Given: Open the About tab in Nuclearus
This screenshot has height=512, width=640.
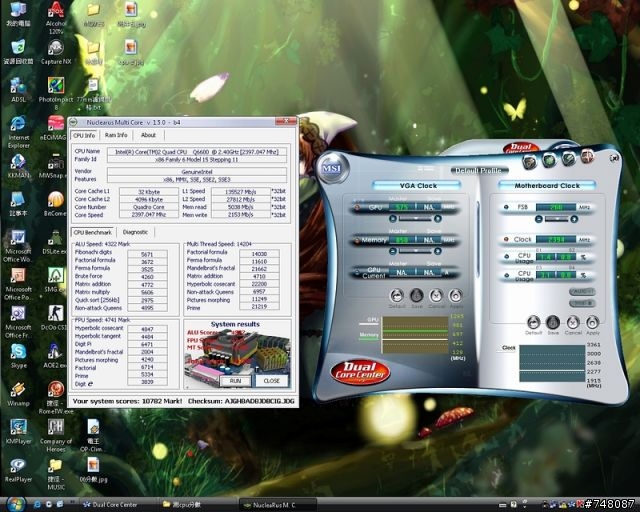Looking at the screenshot, I should (x=148, y=135).
